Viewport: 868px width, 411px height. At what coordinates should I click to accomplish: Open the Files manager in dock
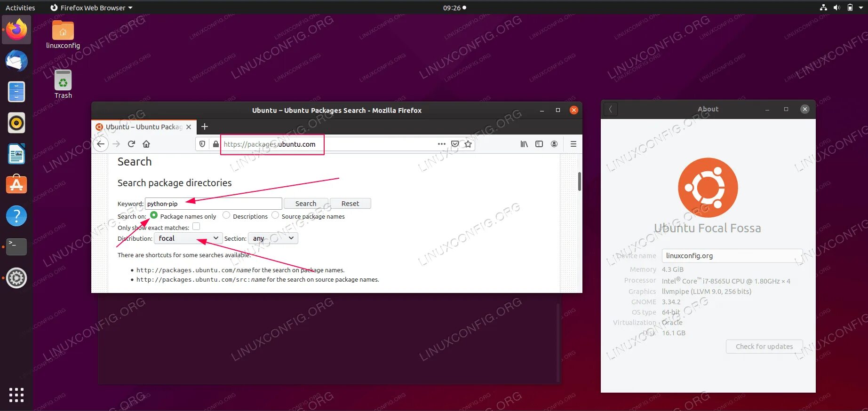coord(16,92)
